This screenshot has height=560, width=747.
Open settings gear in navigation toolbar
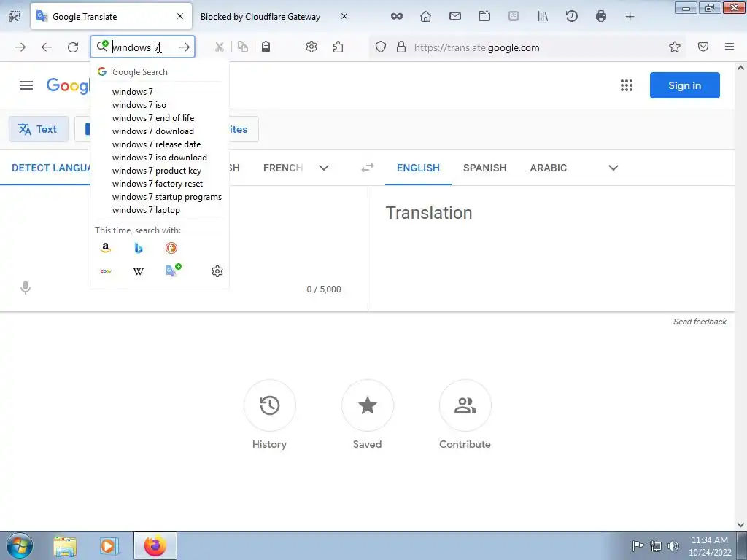311,47
